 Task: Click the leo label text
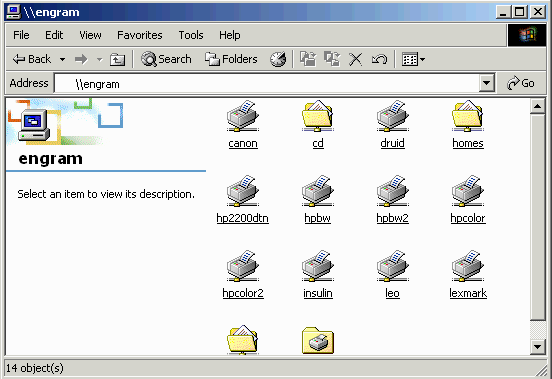pos(393,293)
